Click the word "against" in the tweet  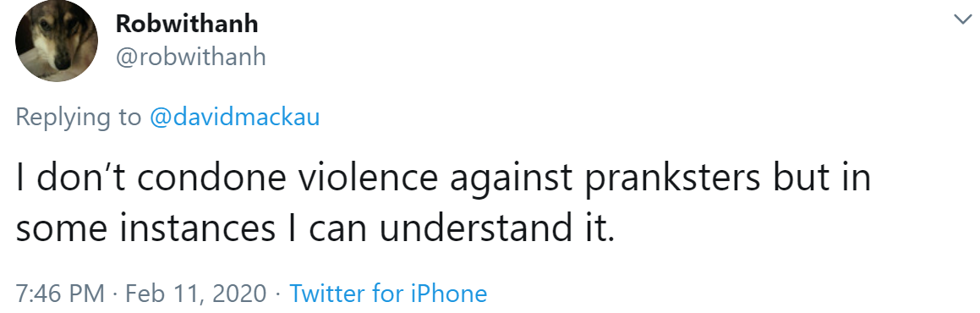pyautogui.click(x=512, y=179)
